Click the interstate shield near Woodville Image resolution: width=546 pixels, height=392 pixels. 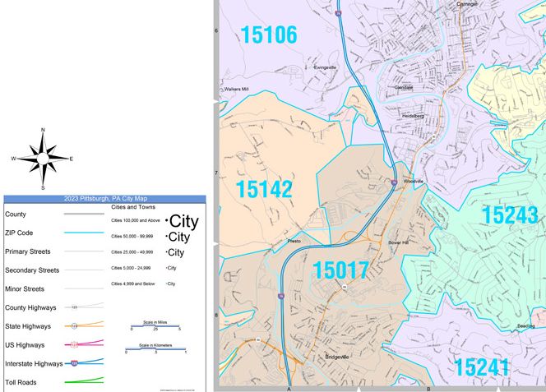395,182
